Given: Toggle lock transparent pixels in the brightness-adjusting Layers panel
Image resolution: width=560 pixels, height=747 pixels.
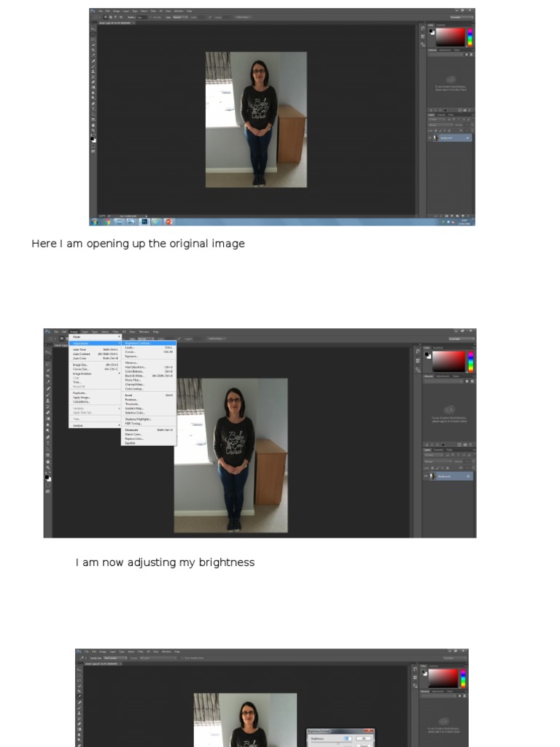Looking at the screenshot, I should pos(432,468).
